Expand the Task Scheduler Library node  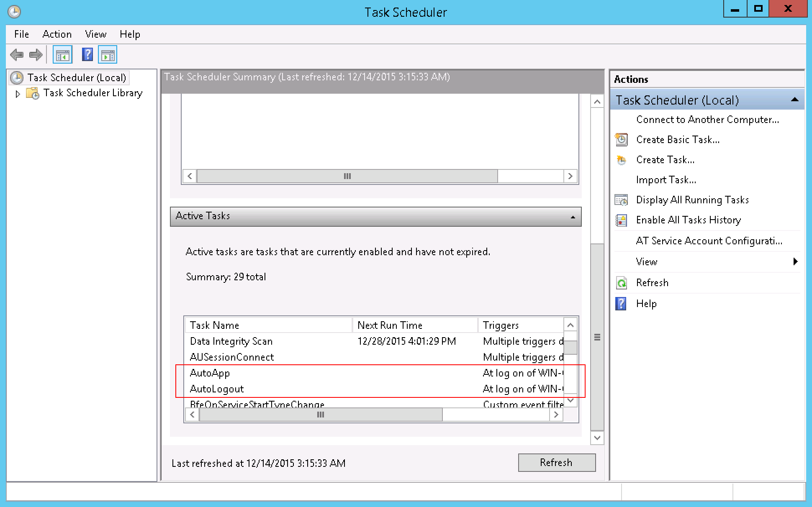(18, 94)
